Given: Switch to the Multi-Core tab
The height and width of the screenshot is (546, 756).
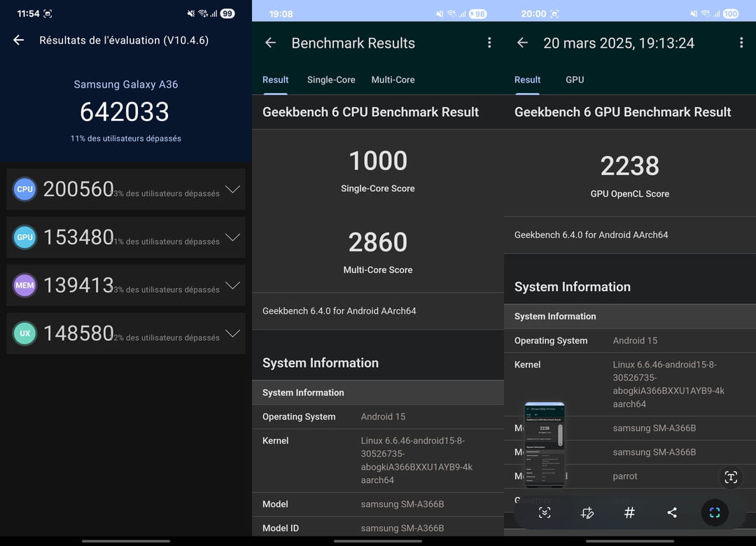Looking at the screenshot, I should pyautogui.click(x=393, y=80).
